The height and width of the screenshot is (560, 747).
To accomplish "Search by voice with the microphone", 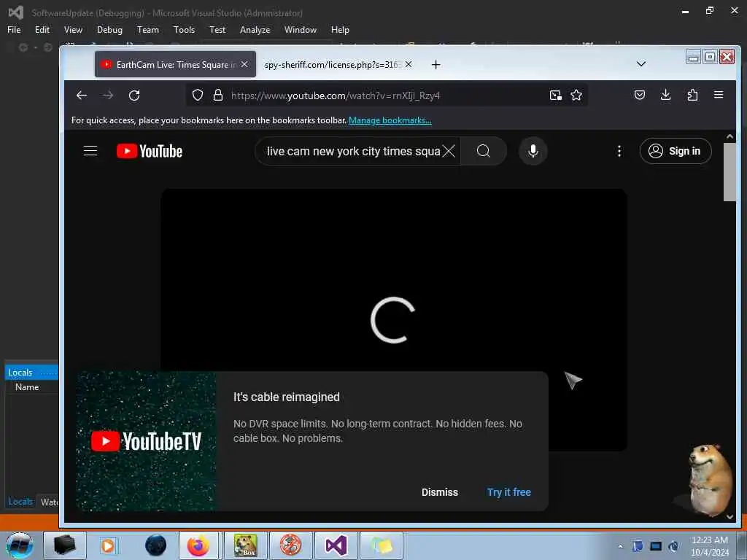I will 533,151.
